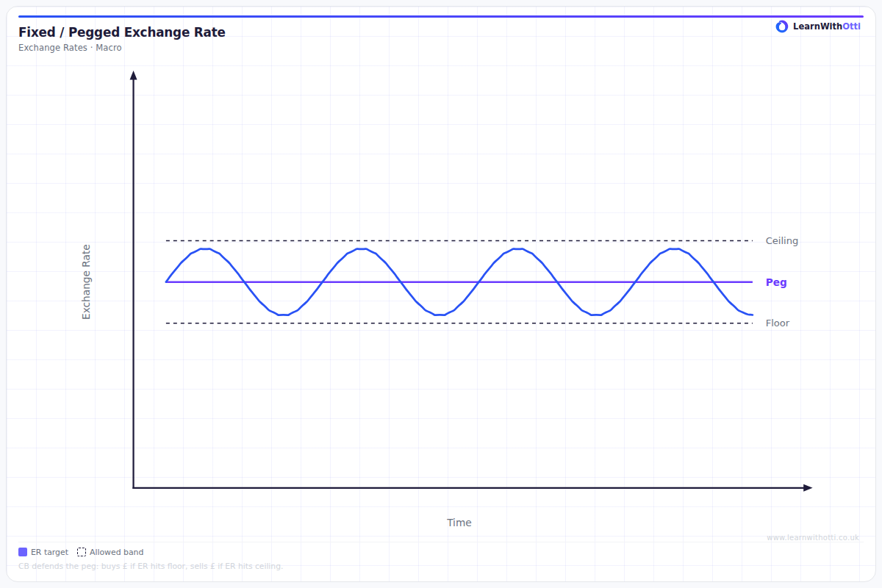Click the 'Allowed band' legend text
882x588 pixels.
pos(117,552)
